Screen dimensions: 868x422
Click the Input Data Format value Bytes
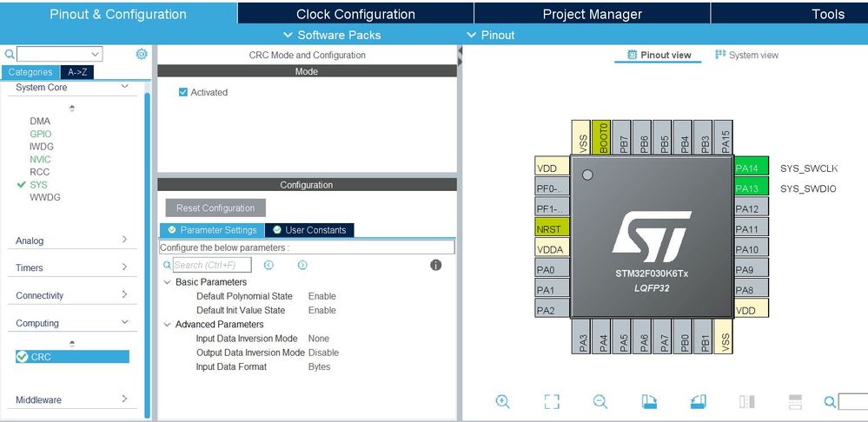(320, 366)
